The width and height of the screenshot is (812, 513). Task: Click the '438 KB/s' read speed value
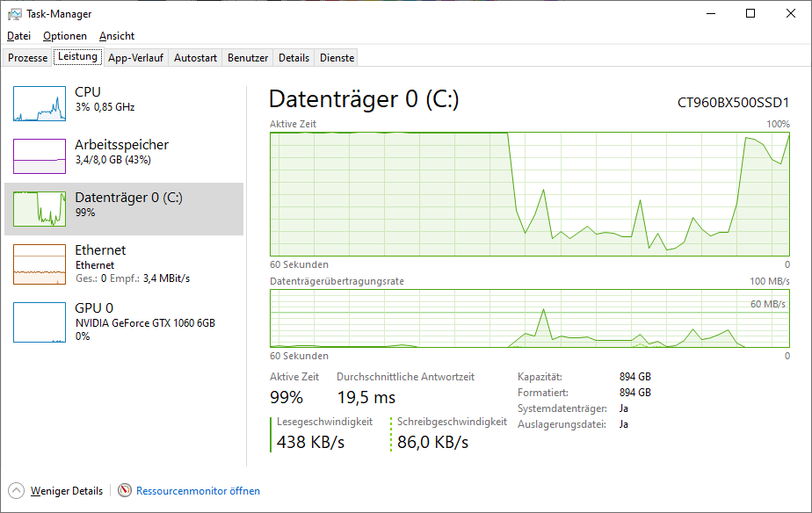tap(310, 442)
